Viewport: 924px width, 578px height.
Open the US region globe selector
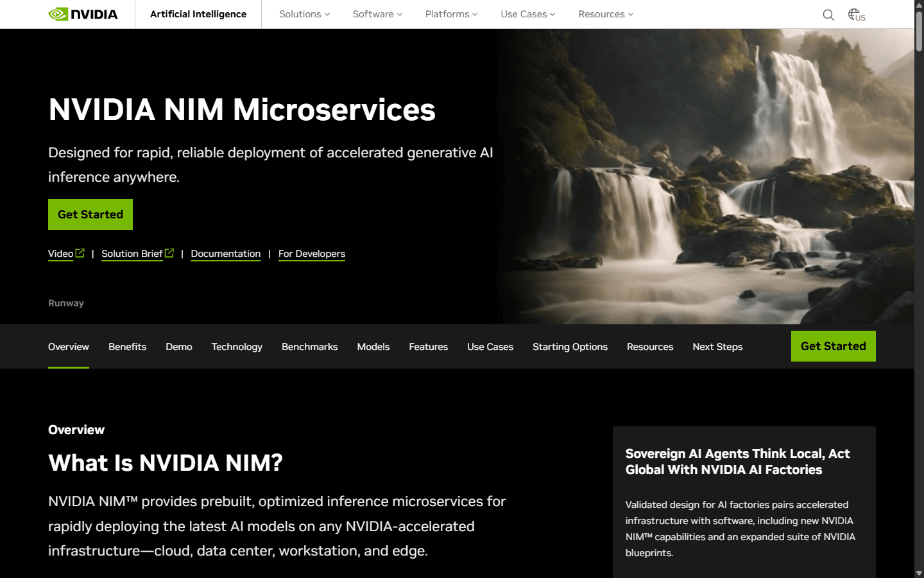pos(857,15)
